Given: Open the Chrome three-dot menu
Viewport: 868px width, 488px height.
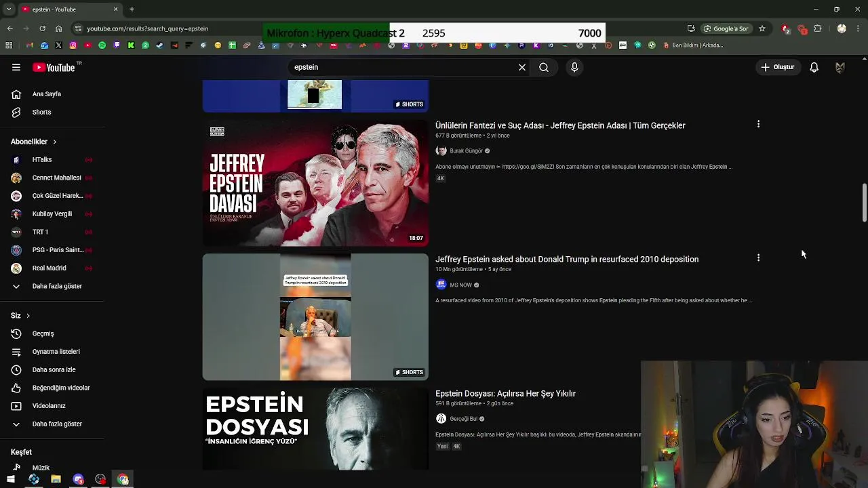Looking at the screenshot, I should pyautogui.click(x=859, y=28).
